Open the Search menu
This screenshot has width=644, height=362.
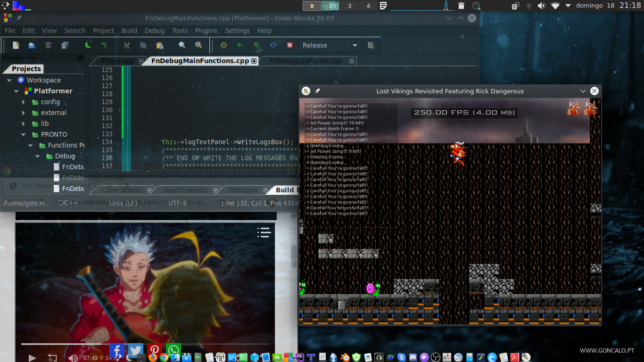click(x=75, y=31)
